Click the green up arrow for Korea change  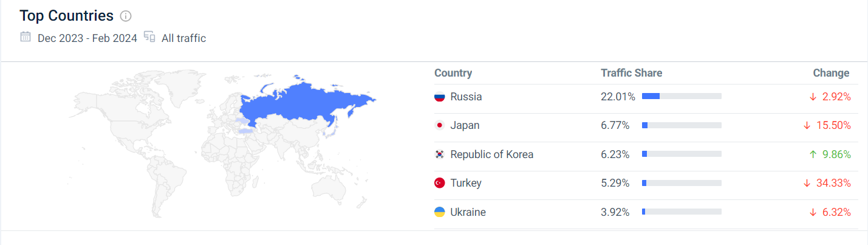(813, 154)
